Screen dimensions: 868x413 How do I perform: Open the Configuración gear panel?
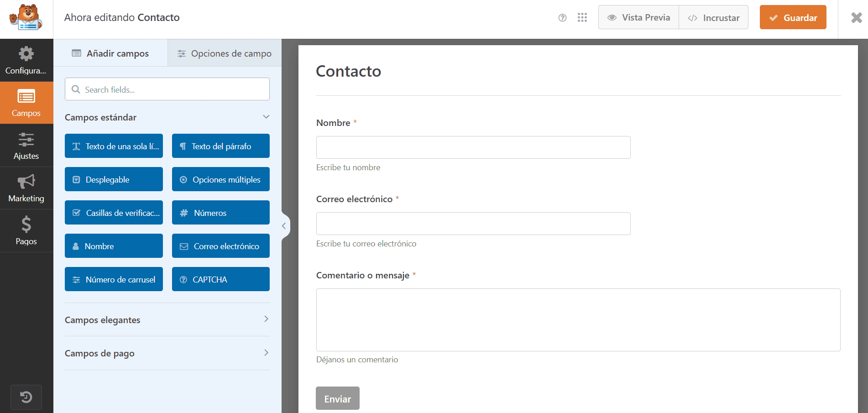click(x=26, y=60)
